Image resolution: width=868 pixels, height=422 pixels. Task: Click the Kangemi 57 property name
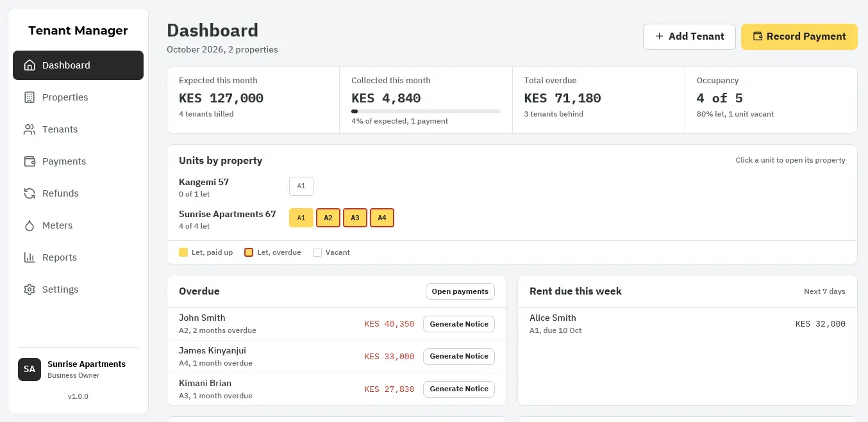pos(204,182)
